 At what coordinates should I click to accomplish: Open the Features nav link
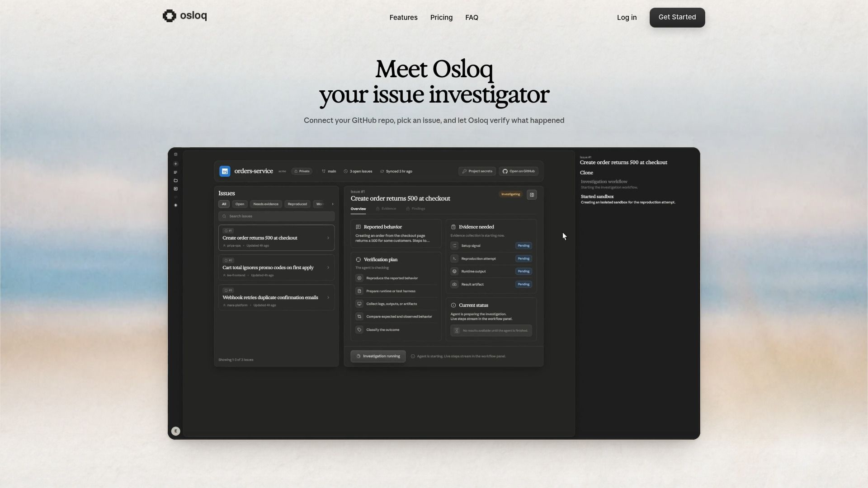coord(403,18)
